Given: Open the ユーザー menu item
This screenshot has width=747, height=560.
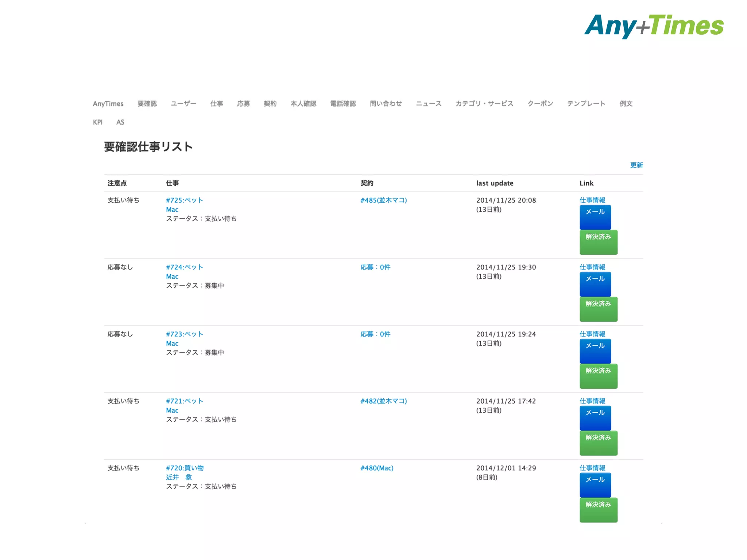Looking at the screenshot, I should [183, 104].
